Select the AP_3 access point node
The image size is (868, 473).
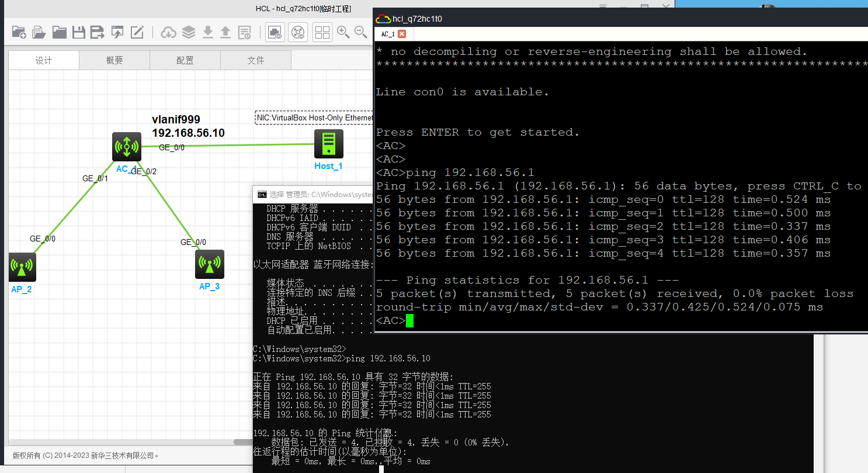(x=209, y=265)
